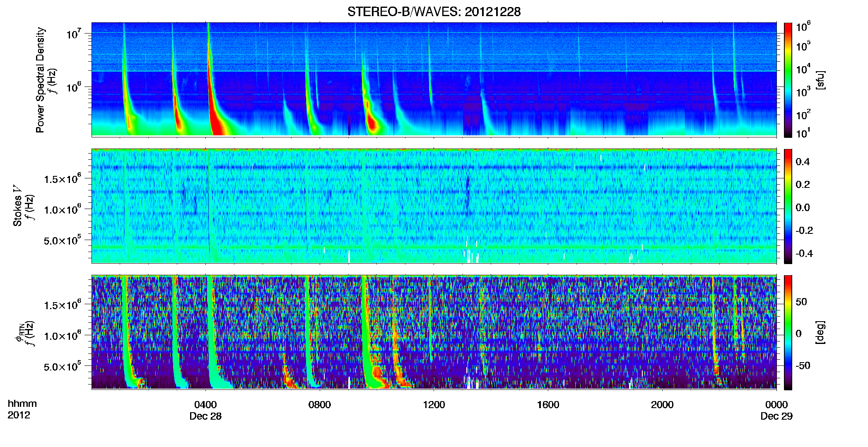Click the degrees colorbar of bottom panel
868x447 pixels.
[x=788, y=332]
